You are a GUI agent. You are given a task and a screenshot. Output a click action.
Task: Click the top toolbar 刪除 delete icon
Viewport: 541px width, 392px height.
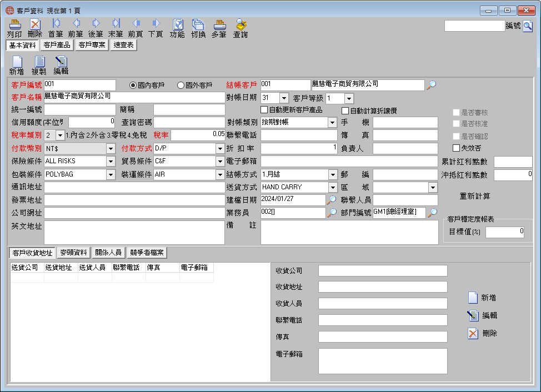pyautogui.click(x=35, y=28)
